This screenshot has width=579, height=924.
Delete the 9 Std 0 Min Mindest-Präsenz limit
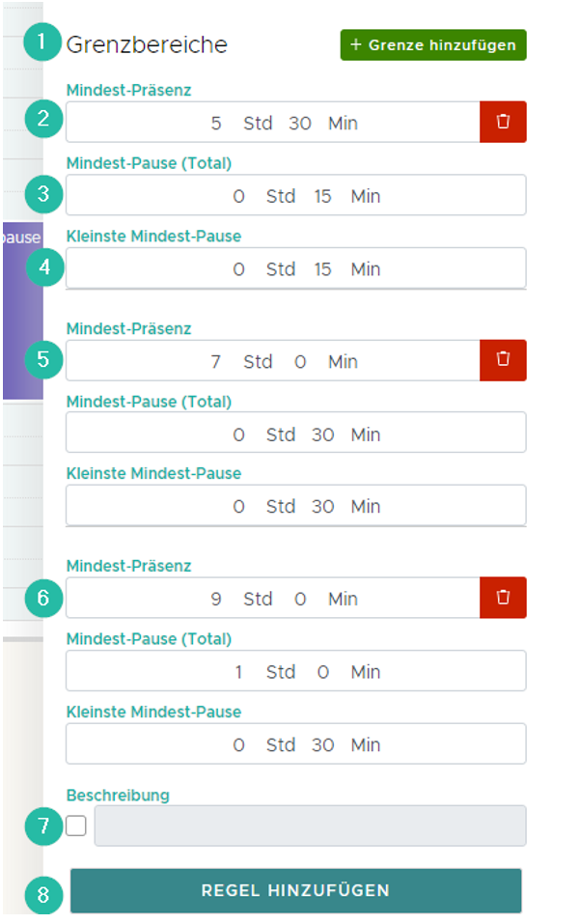point(503,597)
